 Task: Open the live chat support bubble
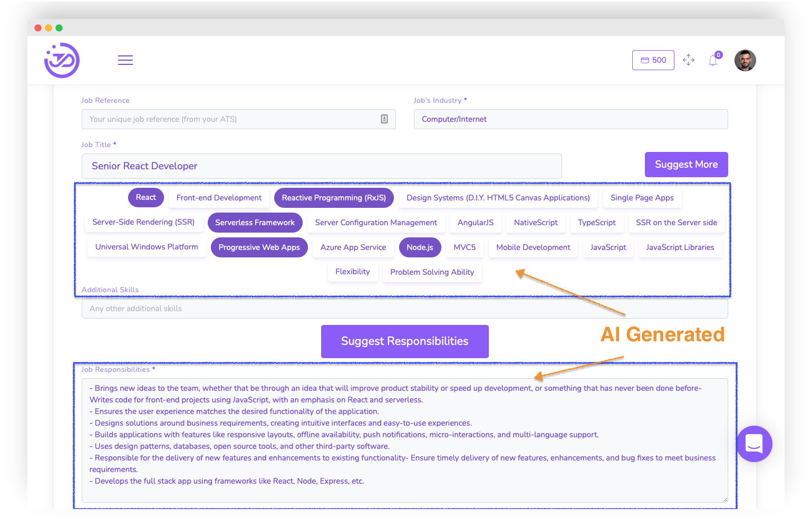[754, 444]
